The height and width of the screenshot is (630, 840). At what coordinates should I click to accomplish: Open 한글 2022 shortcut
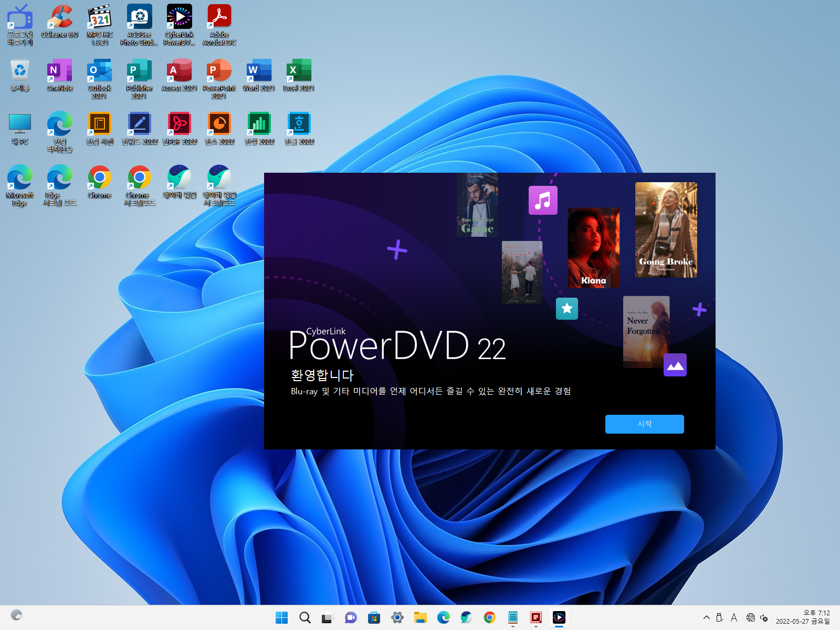click(299, 129)
